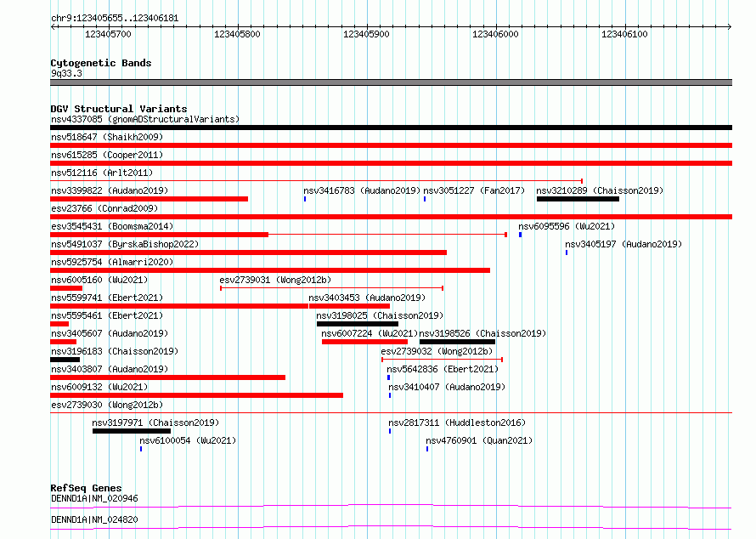The height and width of the screenshot is (539, 756).
Task: Click ruler position 123405900
Action: tap(366, 34)
